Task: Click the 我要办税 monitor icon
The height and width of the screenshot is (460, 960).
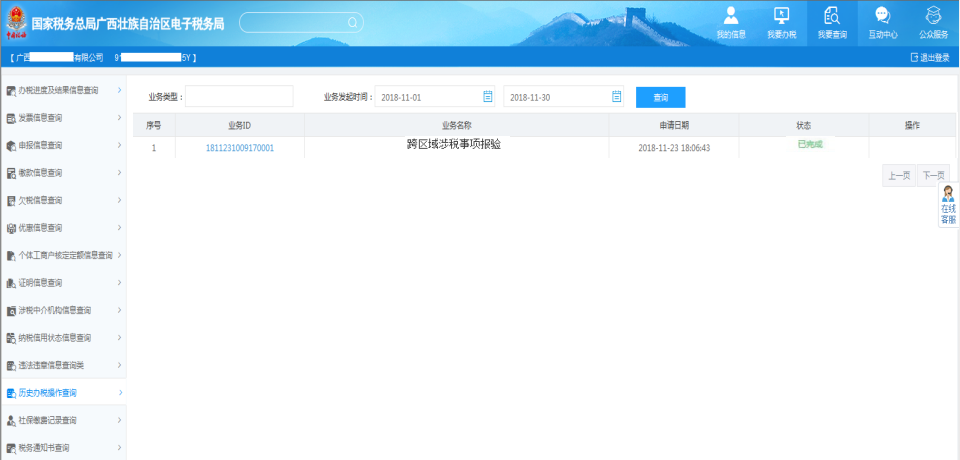Action: pyautogui.click(x=781, y=15)
